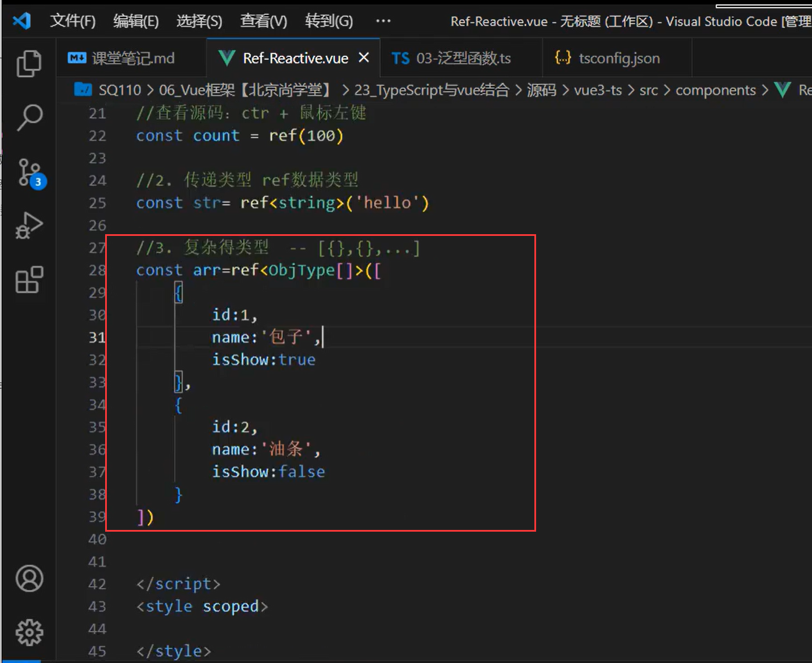Click Markdown icon on 课堂笔记.md tab
The height and width of the screenshot is (663, 812).
tap(77, 58)
